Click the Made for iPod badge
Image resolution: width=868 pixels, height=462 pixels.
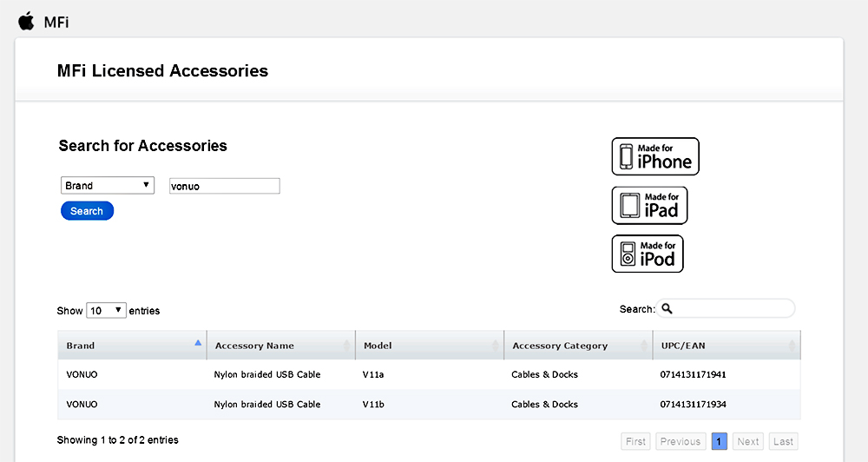point(648,254)
